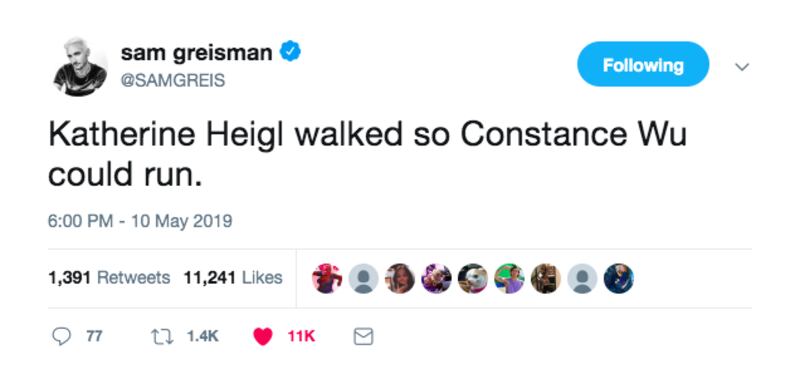The height and width of the screenshot is (384, 800).
Task: Click the last dark blue liker avatar
Action: coord(618,278)
